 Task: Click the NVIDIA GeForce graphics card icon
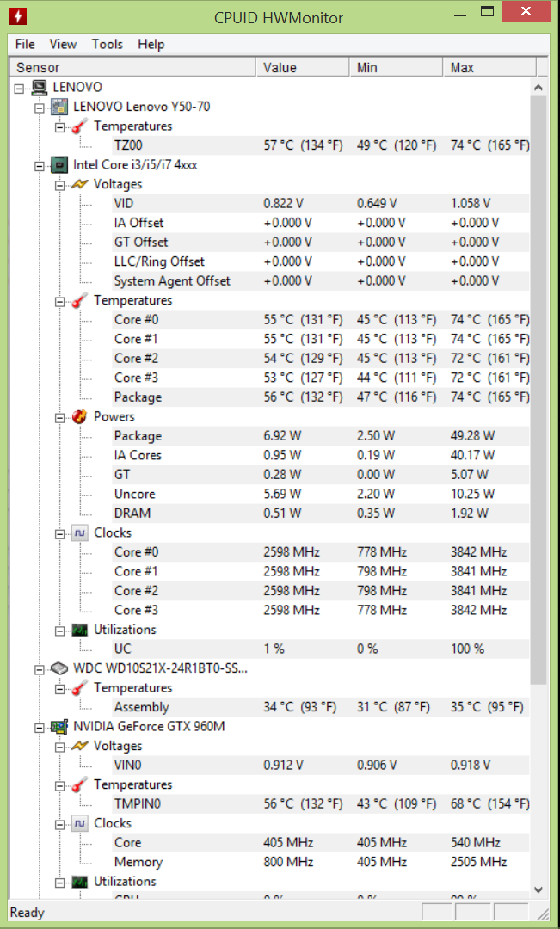(58, 726)
